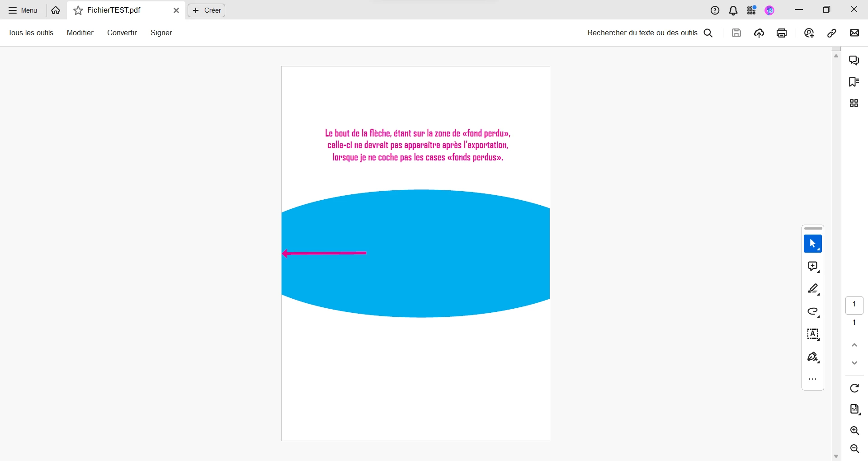The image size is (868, 461).
Task: Click the pink arrow on the page
Action: click(324, 254)
